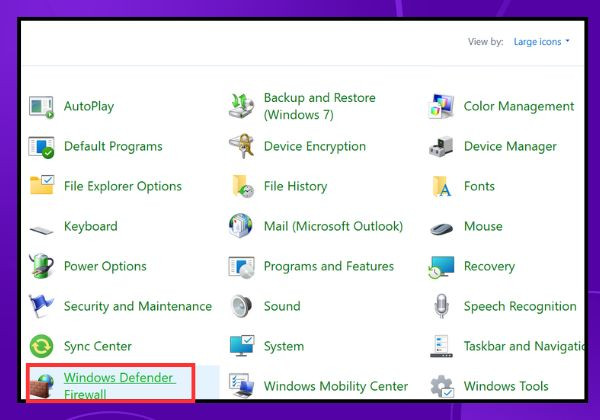The height and width of the screenshot is (420, 600).
Task: Select the Speech Recognition microphone icon
Action: click(x=442, y=306)
